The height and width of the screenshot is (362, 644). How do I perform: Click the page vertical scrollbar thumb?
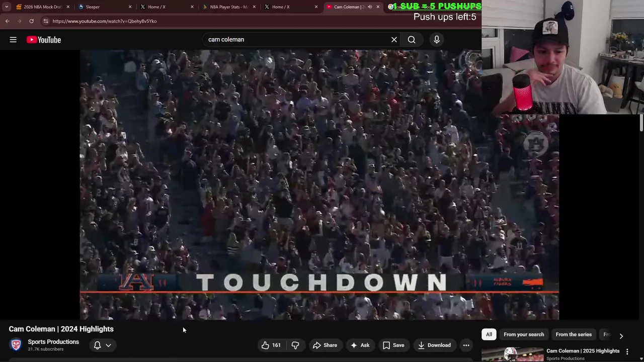point(641,123)
